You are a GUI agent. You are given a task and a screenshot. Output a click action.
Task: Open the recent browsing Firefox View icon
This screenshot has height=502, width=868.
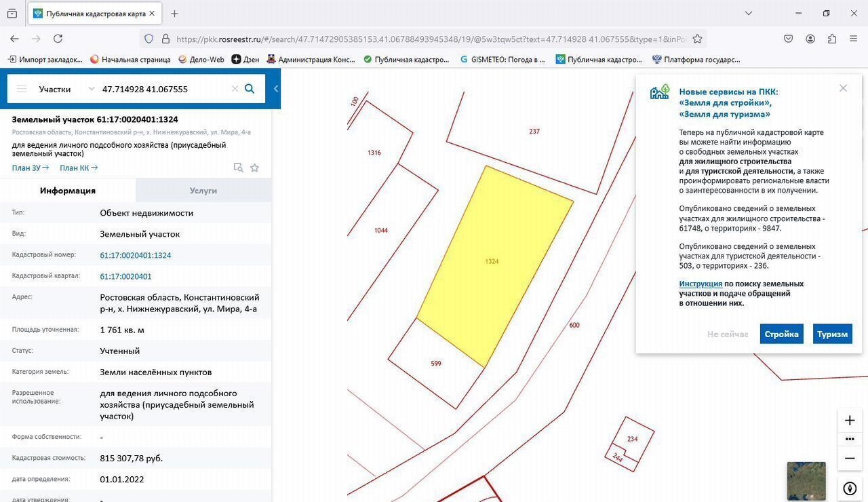coord(12,14)
